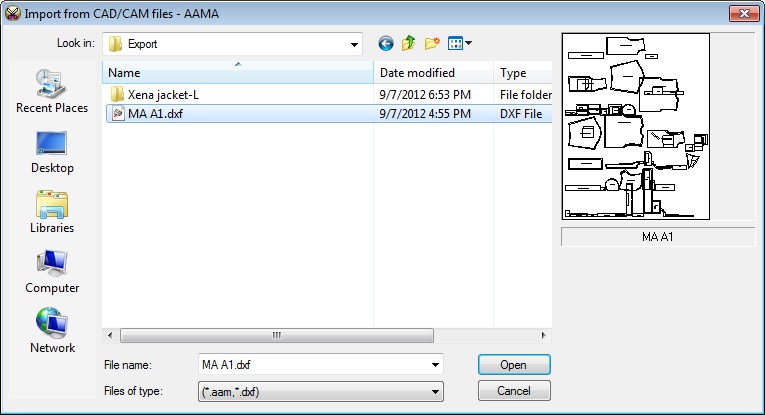Click the scrollbar right arrow

544,336
